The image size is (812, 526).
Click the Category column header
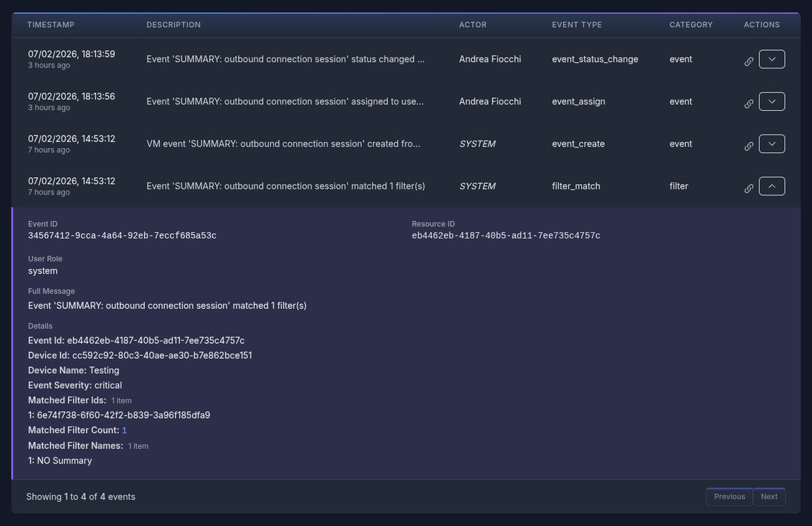click(691, 25)
